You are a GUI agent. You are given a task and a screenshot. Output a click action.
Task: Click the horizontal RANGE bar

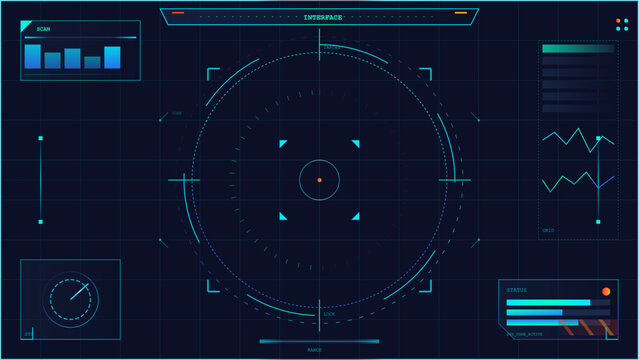click(320, 341)
